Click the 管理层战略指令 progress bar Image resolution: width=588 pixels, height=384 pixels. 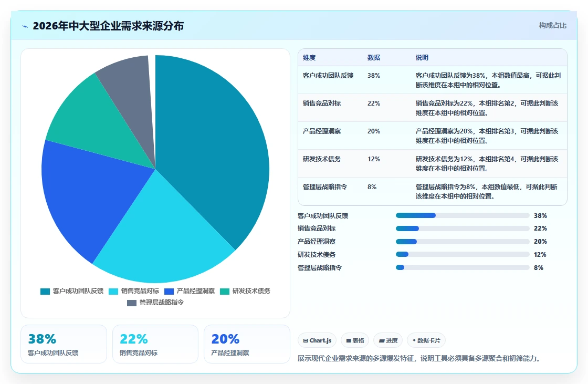(463, 267)
